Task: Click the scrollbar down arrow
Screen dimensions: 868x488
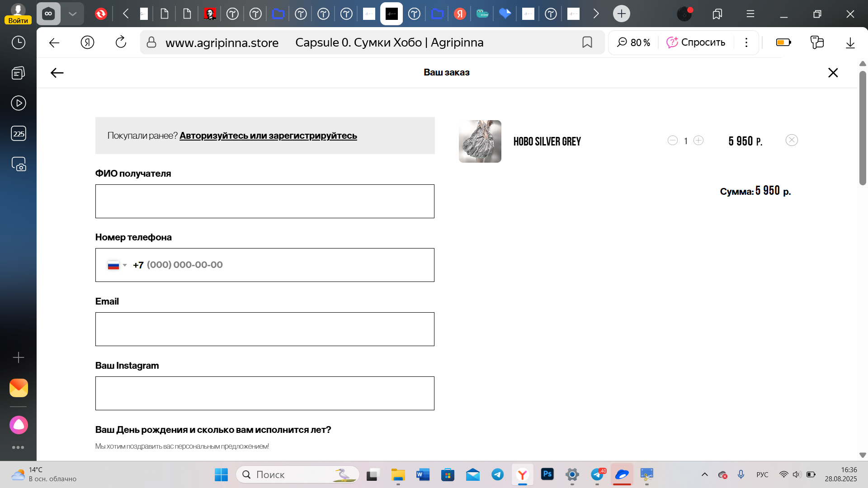Action: click(x=863, y=455)
